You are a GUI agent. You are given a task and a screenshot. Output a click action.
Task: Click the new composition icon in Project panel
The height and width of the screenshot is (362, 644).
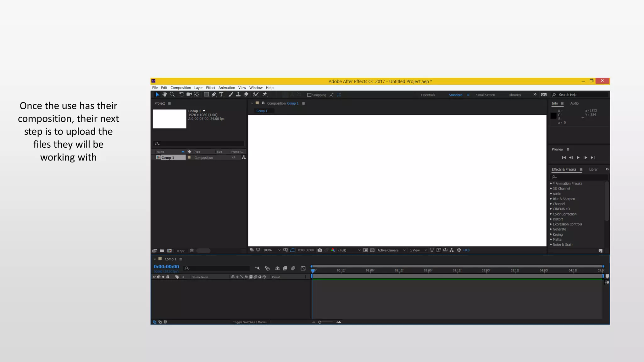(169, 251)
